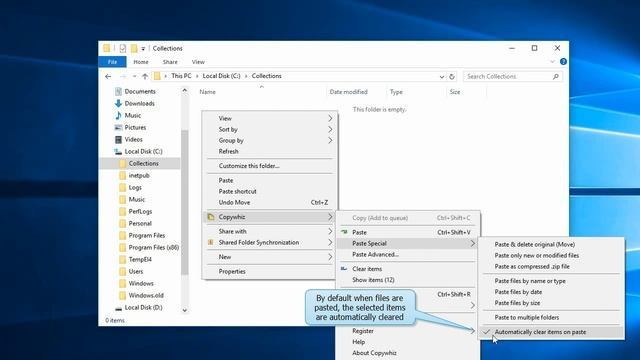Image resolution: width=640 pixels, height=360 pixels.
Task: Click the Music note icon in sidebar
Action: pos(118,115)
